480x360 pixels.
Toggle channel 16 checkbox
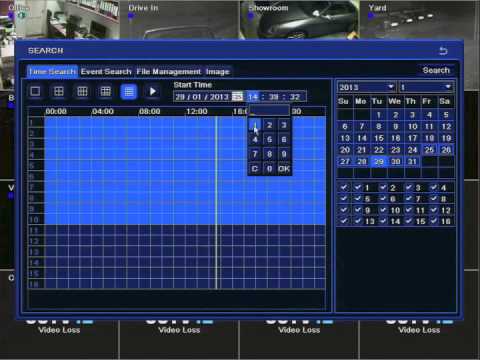pos(434,221)
